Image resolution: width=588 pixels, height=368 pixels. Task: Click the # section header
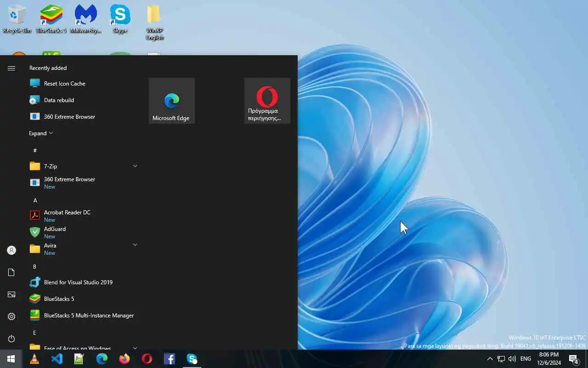(x=35, y=150)
